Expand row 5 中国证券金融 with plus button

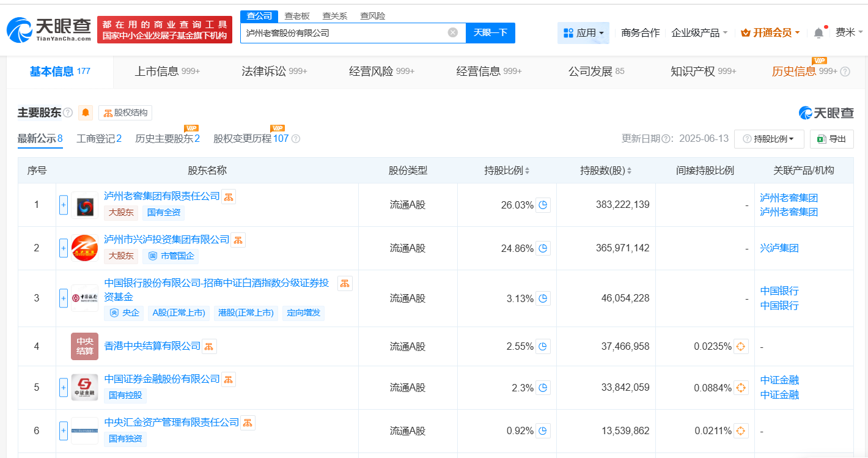pos(64,388)
